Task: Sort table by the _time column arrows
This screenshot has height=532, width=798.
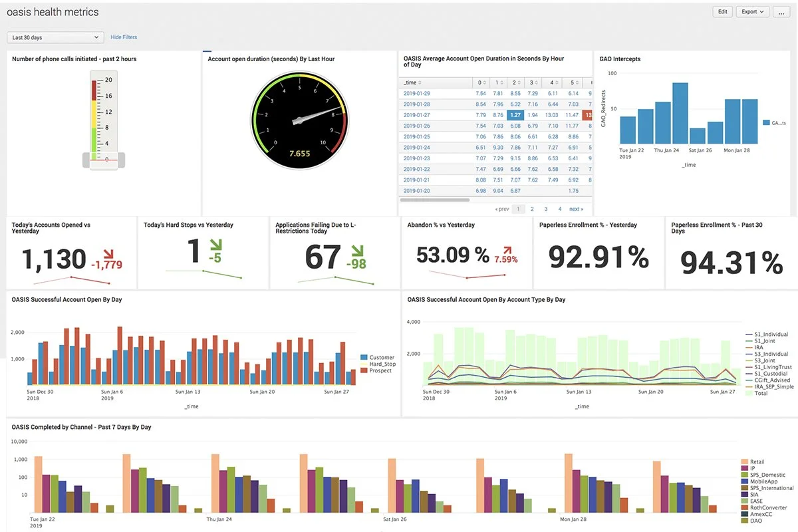Action: click(420, 82)
